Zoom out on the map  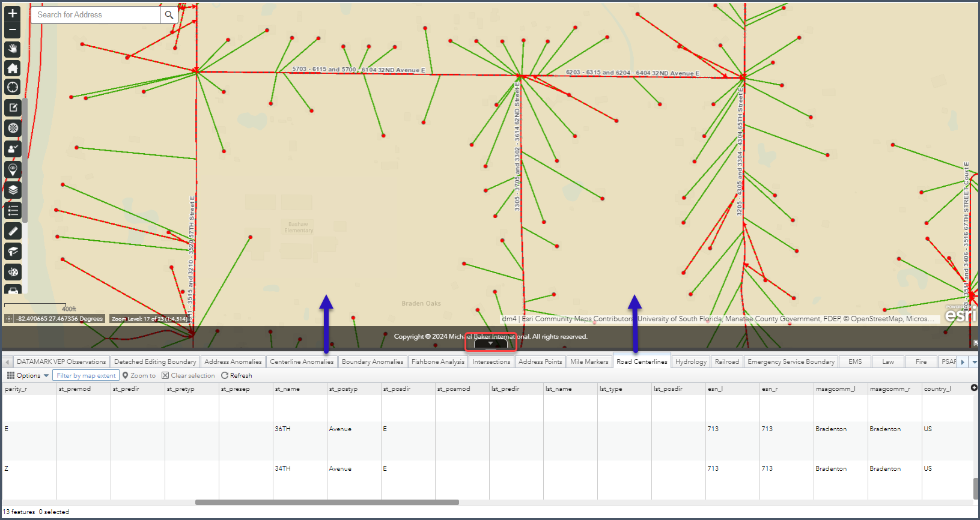click(x=13, y=29)
